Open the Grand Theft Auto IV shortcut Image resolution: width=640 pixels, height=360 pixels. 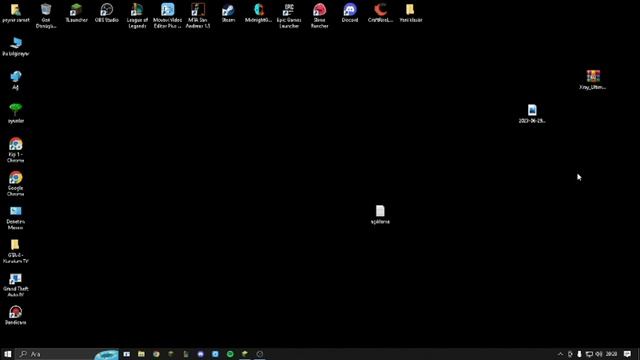(x=16, y=285)
